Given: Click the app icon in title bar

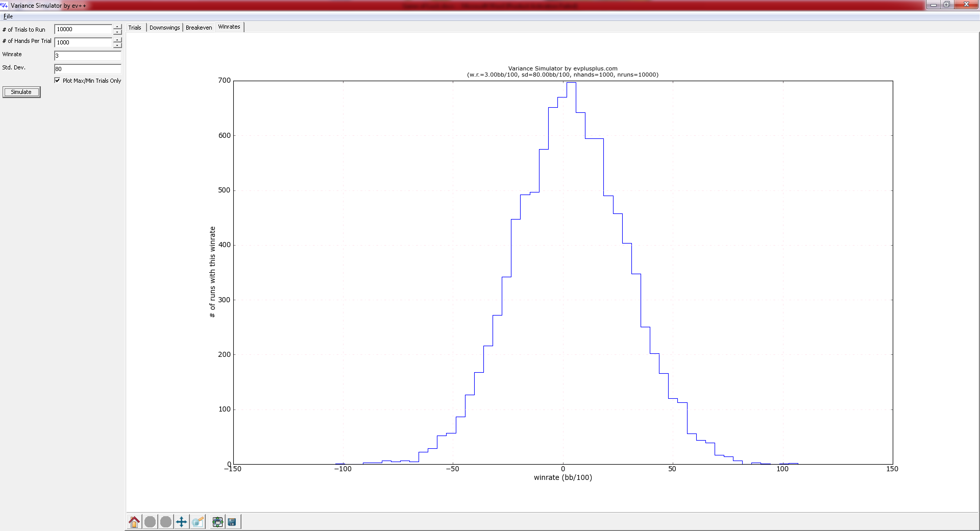Looking at the screenshot, I should point(4,5).
